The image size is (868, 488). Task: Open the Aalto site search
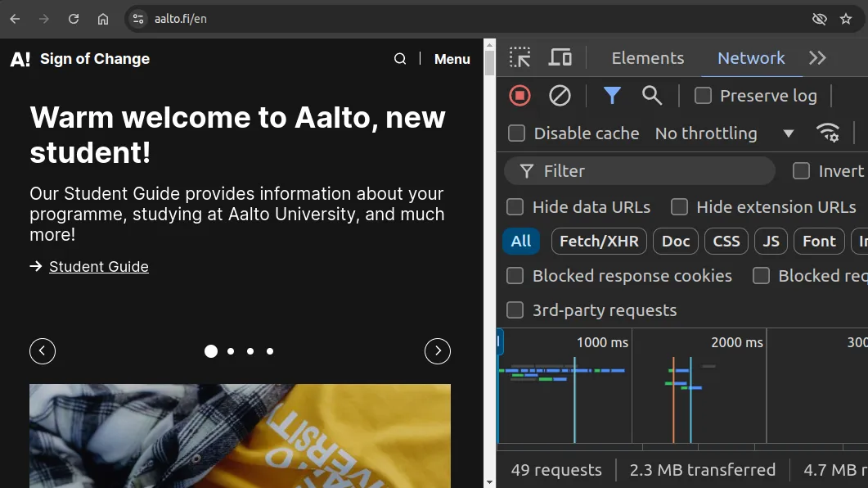400,58
